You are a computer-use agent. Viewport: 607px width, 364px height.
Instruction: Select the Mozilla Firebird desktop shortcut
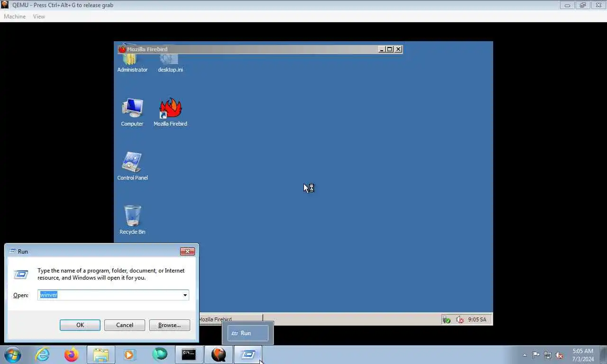[x=170, y=112]
